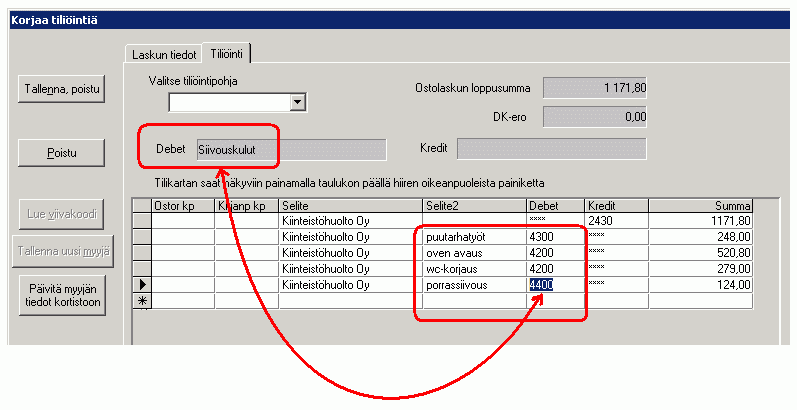797x410 pixels.
Task: Click the new record asterisk row selector
Action: coord(142,301)
